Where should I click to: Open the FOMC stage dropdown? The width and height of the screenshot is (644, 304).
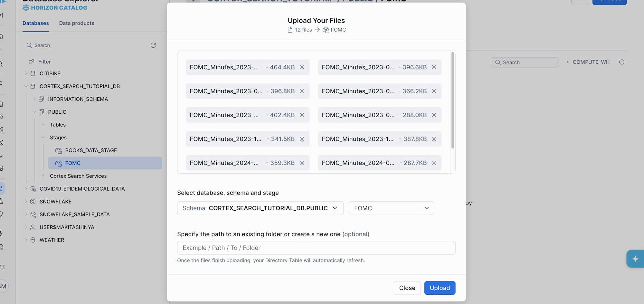391,208
